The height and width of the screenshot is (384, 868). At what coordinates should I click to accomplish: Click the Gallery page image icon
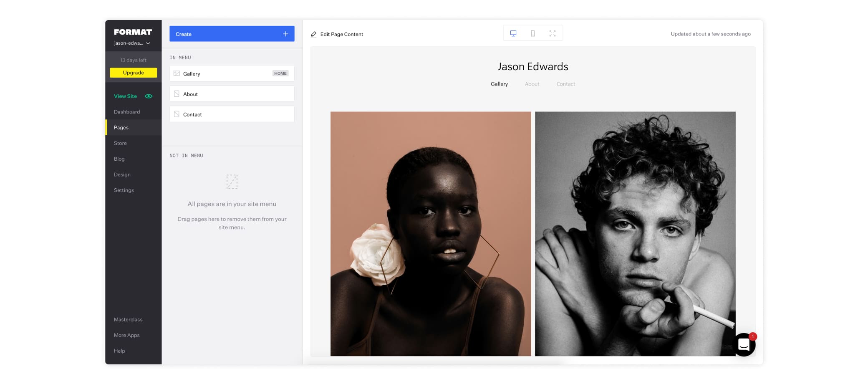177,73
